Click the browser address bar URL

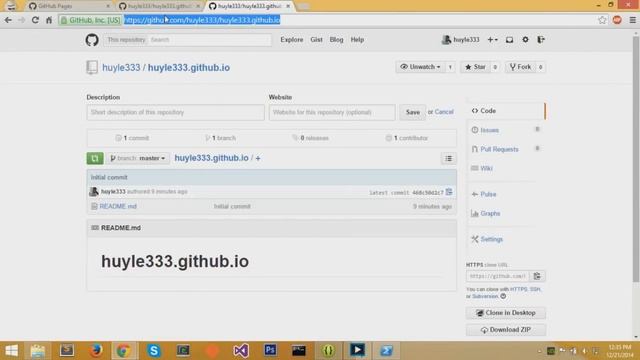[x=202, y=20]
